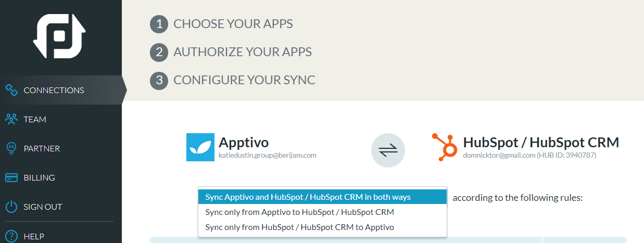Click 'according to the following rules' text
Viewport: 644px width, 243px height.
pos(517,198)
